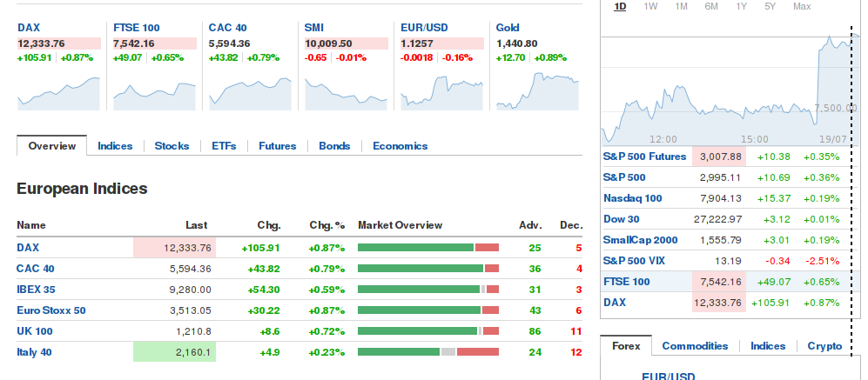868x380 pixels.
Task: Switch to sidebar Indices tab beside Commodities
Action: (768, 346)
